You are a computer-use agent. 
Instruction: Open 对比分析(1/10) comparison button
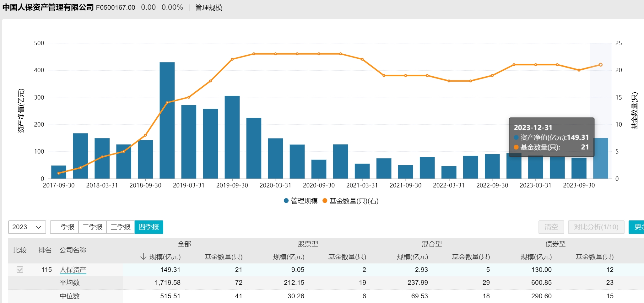point(596,227)
